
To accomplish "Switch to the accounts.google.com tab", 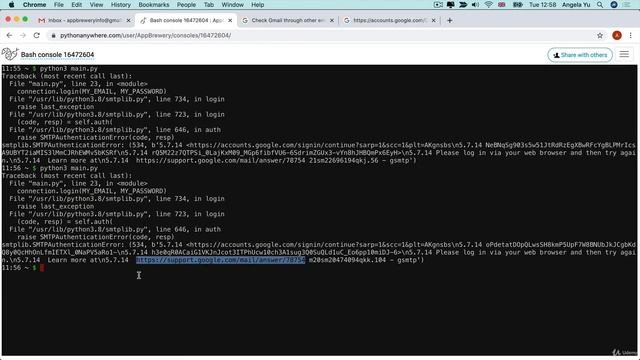I will click(x=389, y=20).
